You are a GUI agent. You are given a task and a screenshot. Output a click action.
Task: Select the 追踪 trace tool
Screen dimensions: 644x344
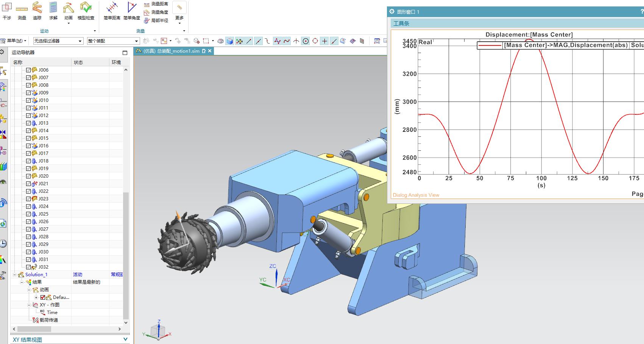click(37, 11)
